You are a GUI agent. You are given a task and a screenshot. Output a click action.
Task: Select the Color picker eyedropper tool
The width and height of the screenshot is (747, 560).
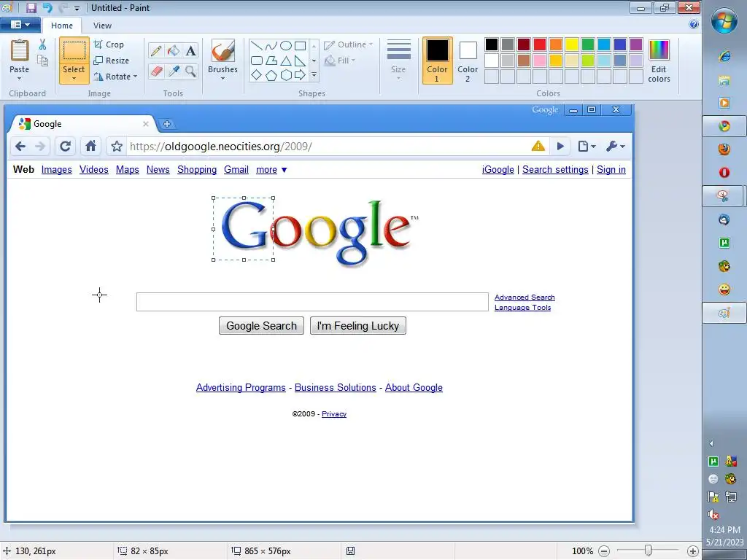point(174,71)
